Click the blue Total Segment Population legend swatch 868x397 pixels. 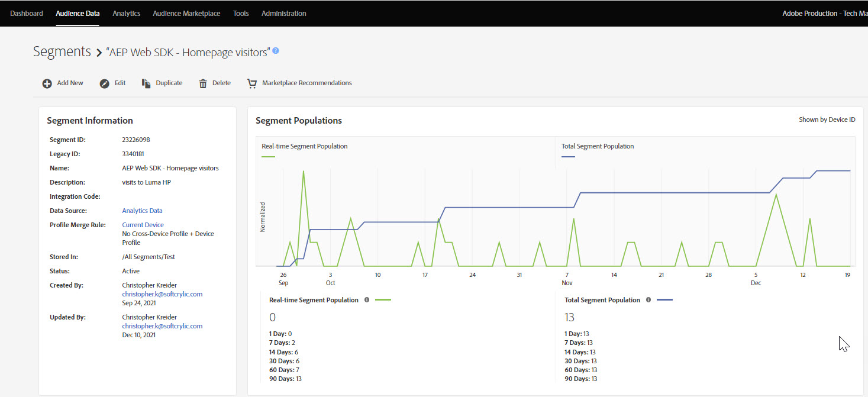[x=568, y=157]
